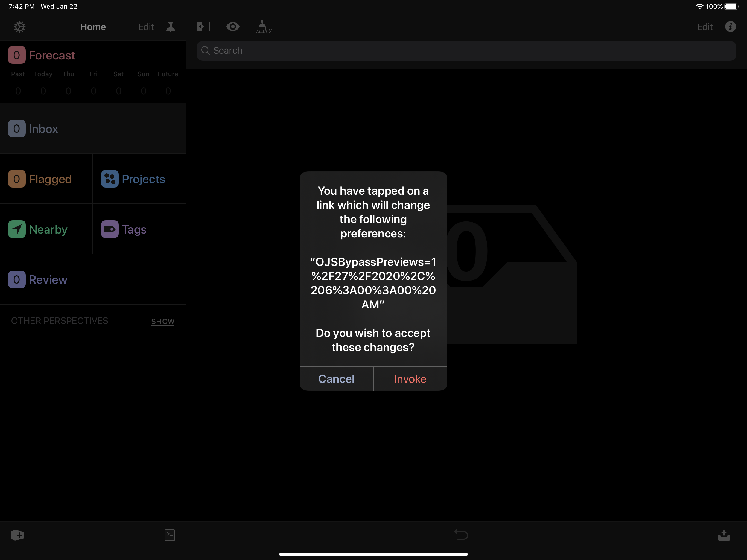This screenshot has width=747, height=560.
Task: Tap the Wi-Fi indicator in status bar
Action: [x=699, y=6]
